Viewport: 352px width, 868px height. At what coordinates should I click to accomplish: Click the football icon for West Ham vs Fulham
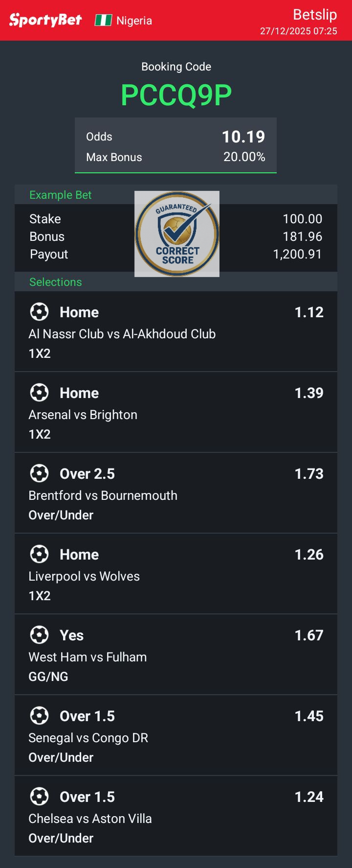click(39, 635)
